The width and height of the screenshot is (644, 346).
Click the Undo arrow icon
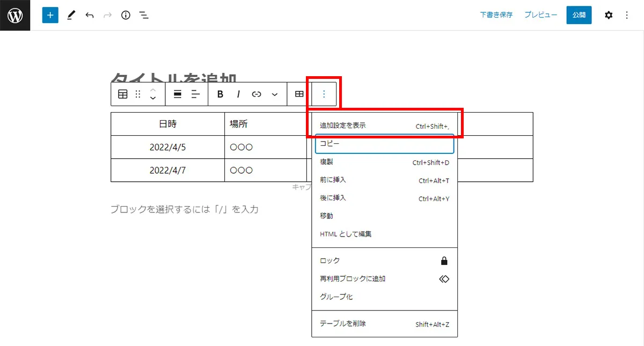tap(90, 15)
